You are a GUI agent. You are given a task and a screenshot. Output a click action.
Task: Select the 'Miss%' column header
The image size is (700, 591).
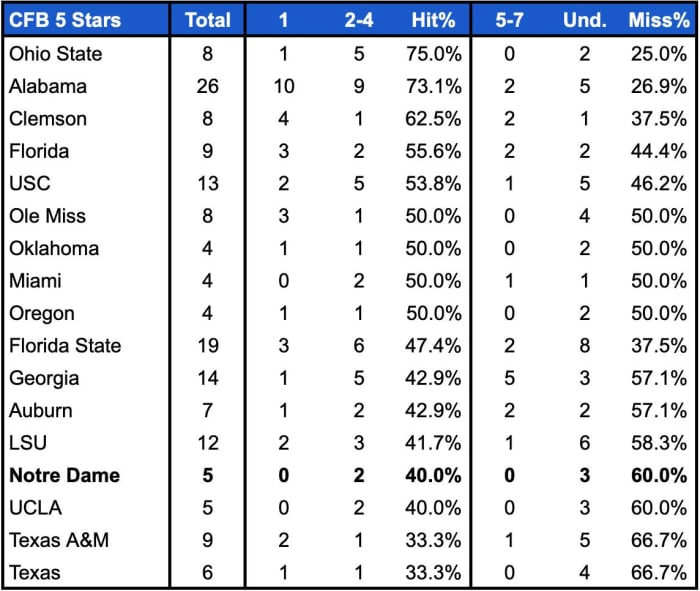[657, 19]
